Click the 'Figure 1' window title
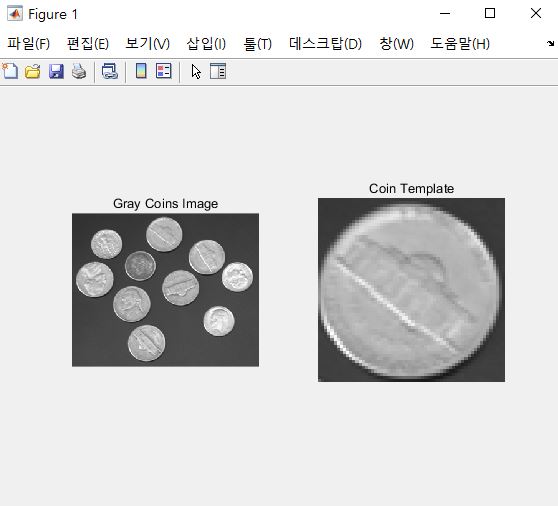The image size is (558, 506). click(x=53, y=14)
